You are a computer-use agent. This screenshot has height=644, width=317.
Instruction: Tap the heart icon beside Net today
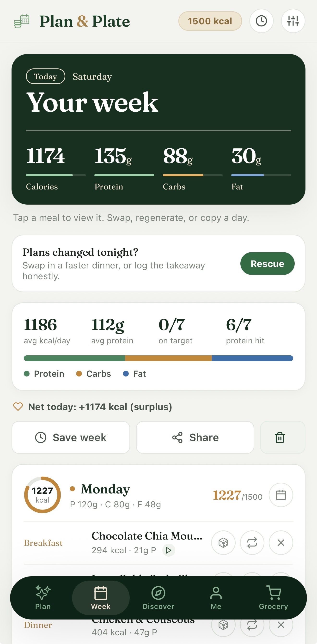coord(18,407)
